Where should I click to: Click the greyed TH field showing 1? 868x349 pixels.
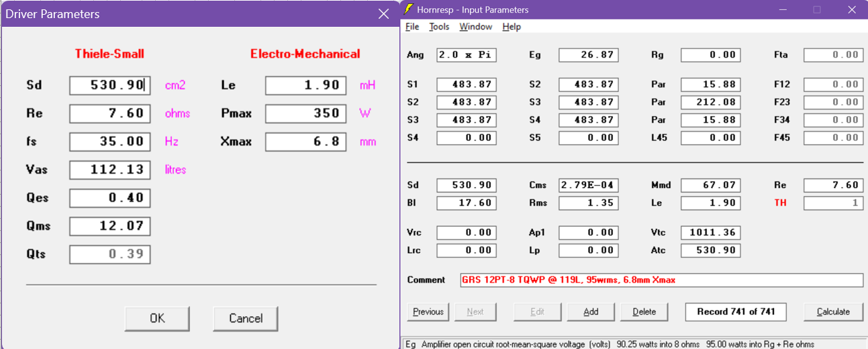tap(833, 203)
